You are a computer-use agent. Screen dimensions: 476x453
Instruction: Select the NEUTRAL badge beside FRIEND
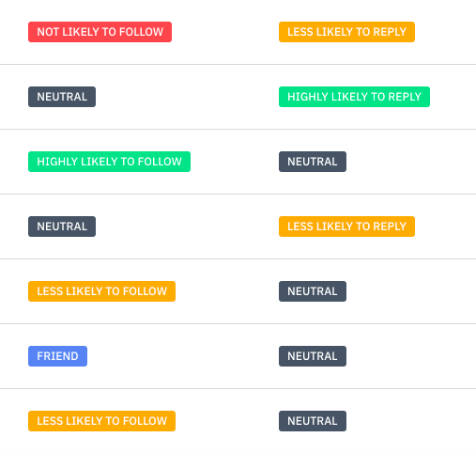[x=313, y=356]
